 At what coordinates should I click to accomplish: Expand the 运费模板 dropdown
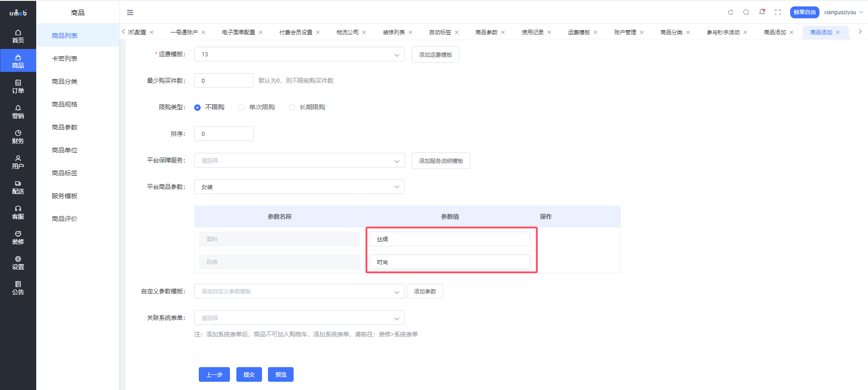point(299,54)
